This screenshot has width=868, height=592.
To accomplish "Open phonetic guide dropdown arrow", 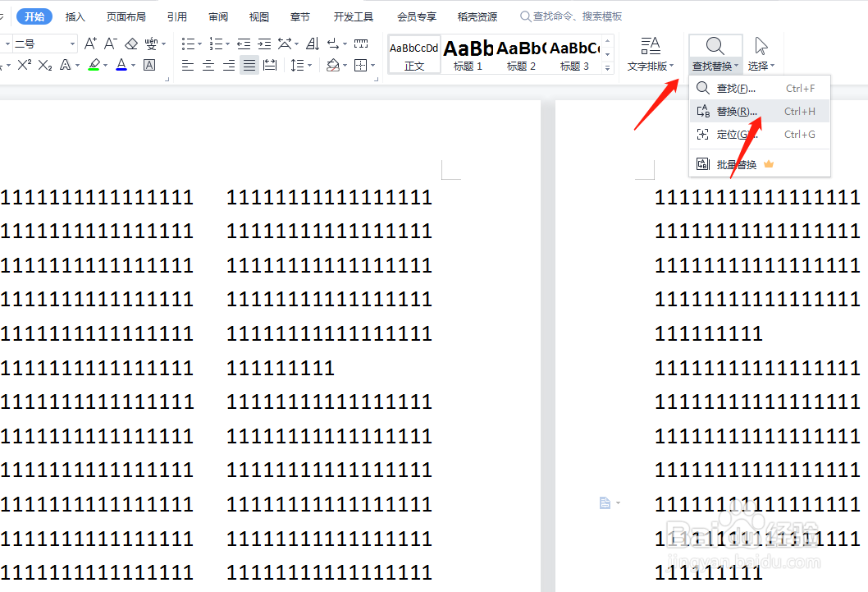I will pos(164,44).
